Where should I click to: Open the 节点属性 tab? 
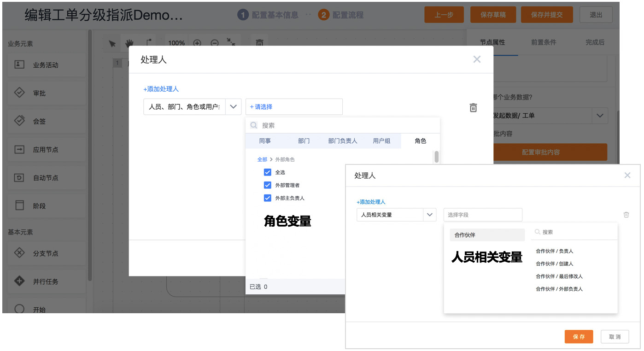[492, 42]
